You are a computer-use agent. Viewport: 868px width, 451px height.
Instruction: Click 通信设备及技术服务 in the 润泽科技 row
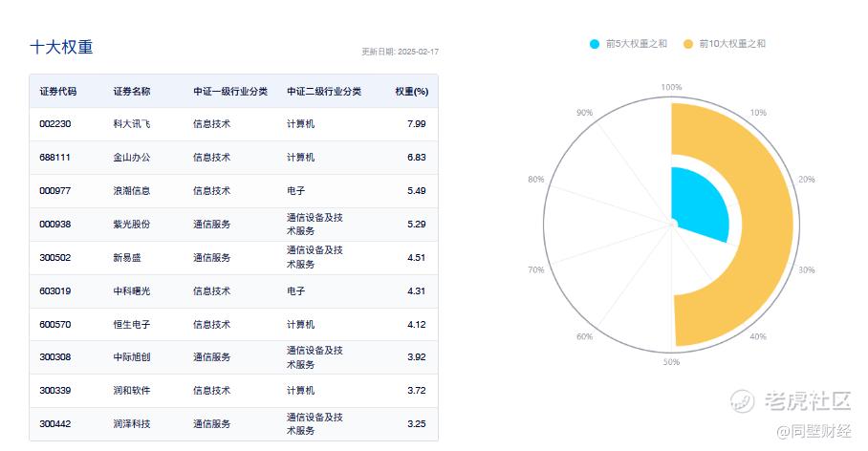click(x=315, y=424)
